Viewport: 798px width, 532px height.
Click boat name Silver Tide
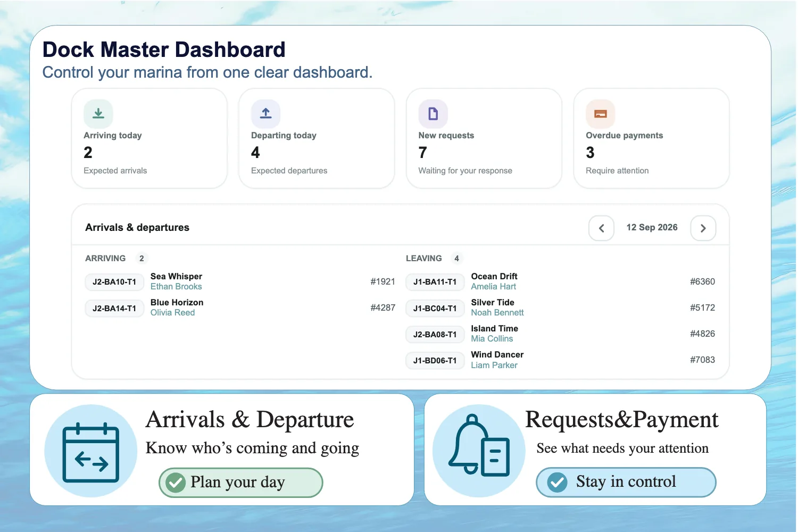tap(493, 303)
